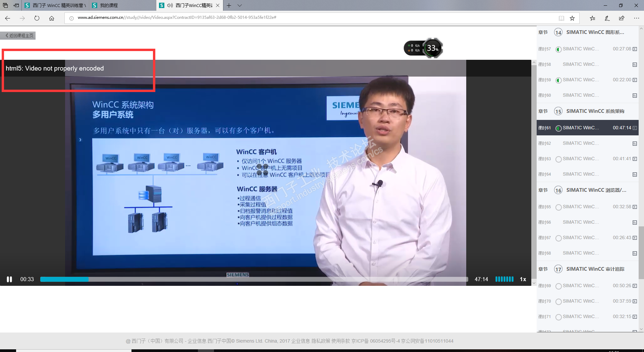Select chapter 14 SIMATIC WinCC 图形系 header
Image resolution: width=644 pixels, height=352 pixels.
[588, 32]
